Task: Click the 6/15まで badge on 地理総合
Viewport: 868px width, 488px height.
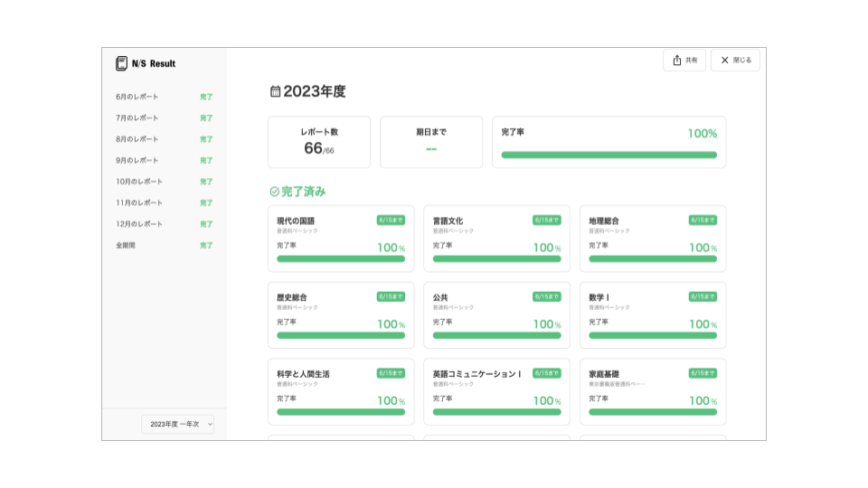Action: [x=703, y=220]
